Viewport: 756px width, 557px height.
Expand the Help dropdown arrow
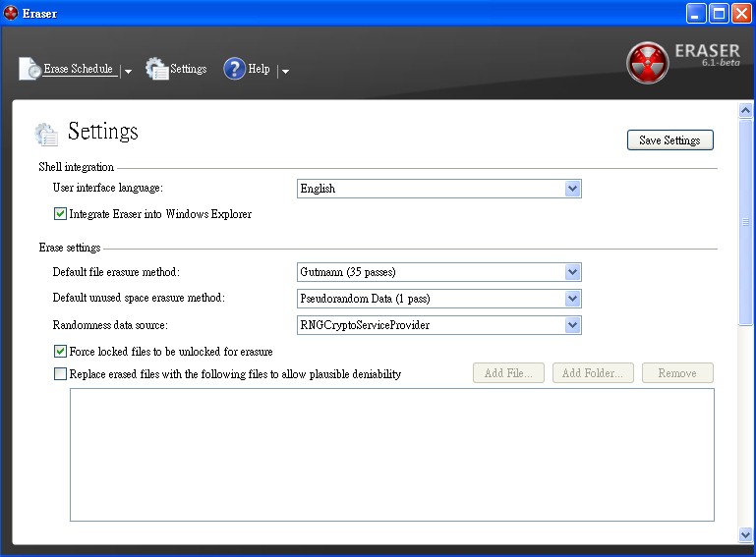coord(285,72)
